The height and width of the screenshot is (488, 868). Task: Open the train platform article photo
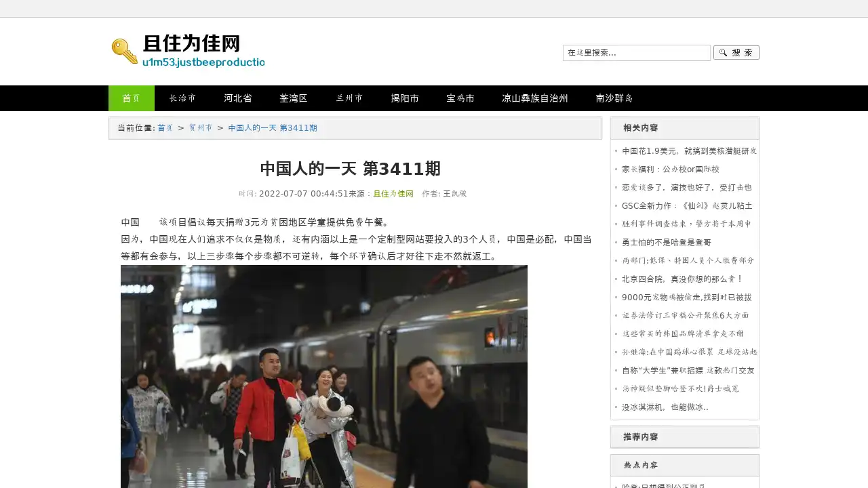pos(324,376)
